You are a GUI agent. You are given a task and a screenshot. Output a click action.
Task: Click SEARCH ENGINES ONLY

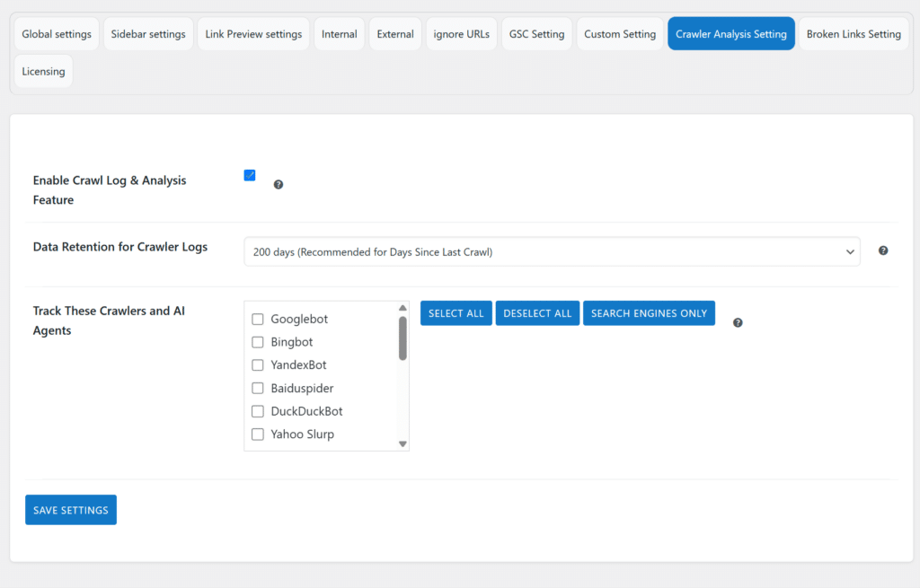(x=649, y=312)
